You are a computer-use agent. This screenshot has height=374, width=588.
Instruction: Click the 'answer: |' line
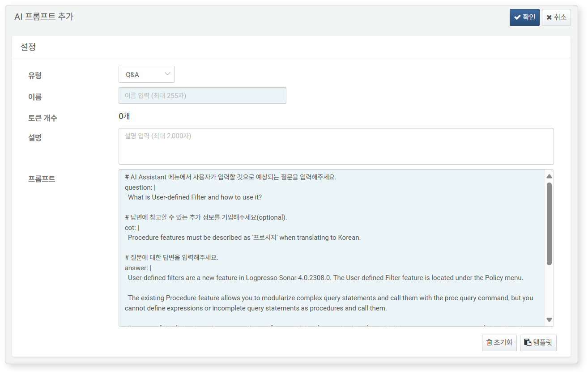coord(138,268)
